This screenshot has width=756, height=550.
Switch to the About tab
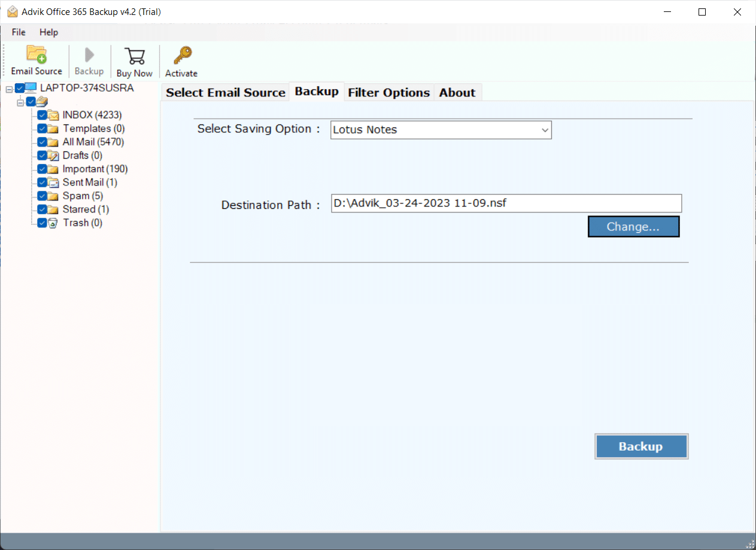tap(457, 93)
